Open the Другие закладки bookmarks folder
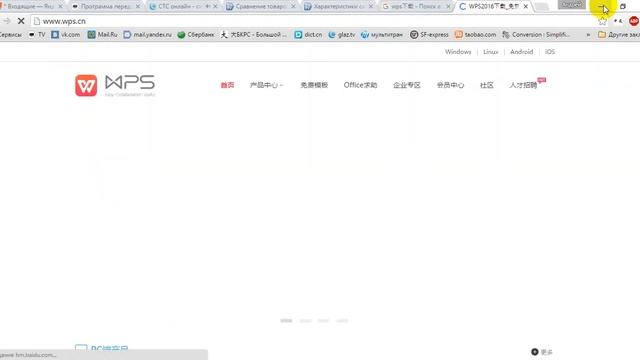Image resolution: width=640 pixels, height=360 pixels. 619,35
